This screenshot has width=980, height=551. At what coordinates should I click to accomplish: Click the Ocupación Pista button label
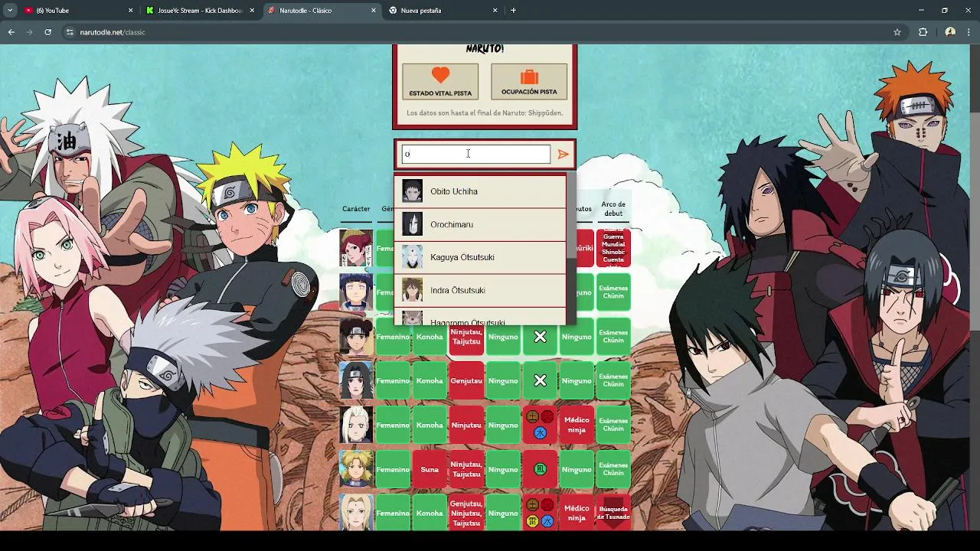529,92
